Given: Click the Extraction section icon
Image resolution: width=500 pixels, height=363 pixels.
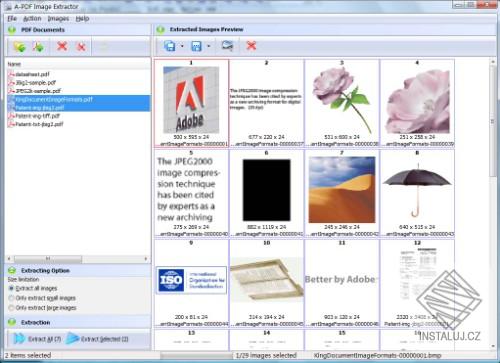Looking at the screenshot, I should click(x=12, y=322).
